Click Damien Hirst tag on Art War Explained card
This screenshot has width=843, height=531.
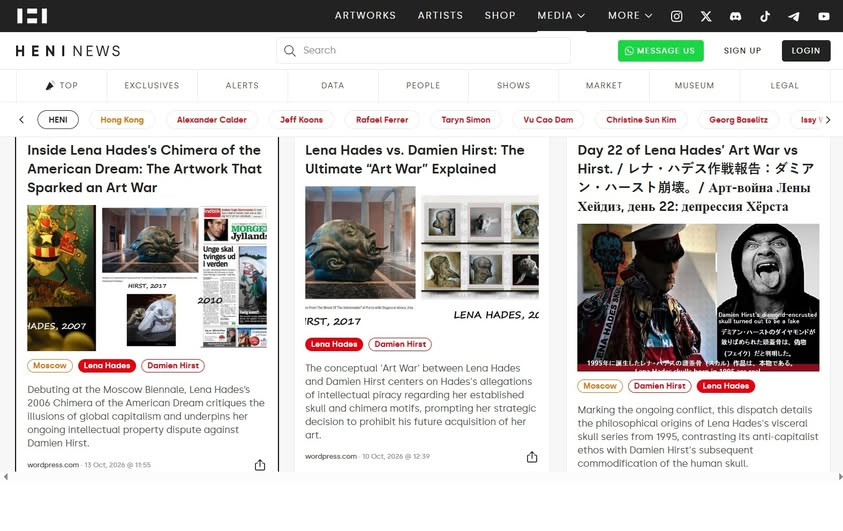pyautogui.click(x=400, y=344)
